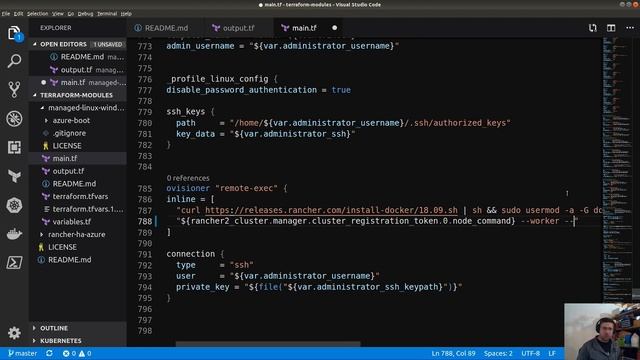Click the editor horizontal scrollbar
This screenshot has width=640, height=360.
tap(268, 344)
